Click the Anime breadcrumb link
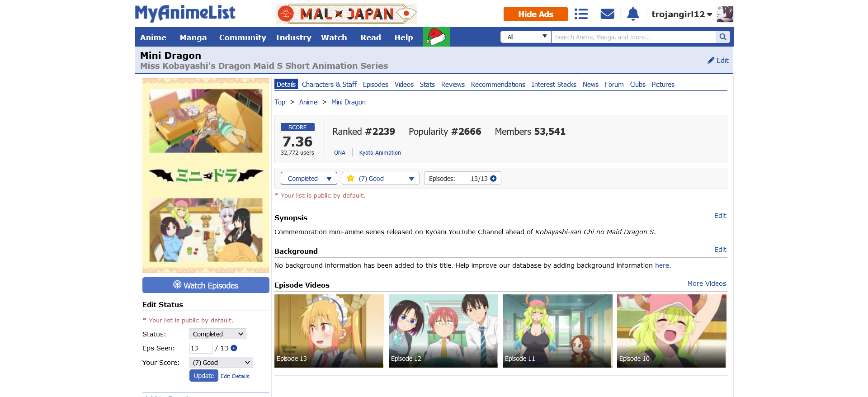This screenshot has height=397, width=868. [308, 102]
